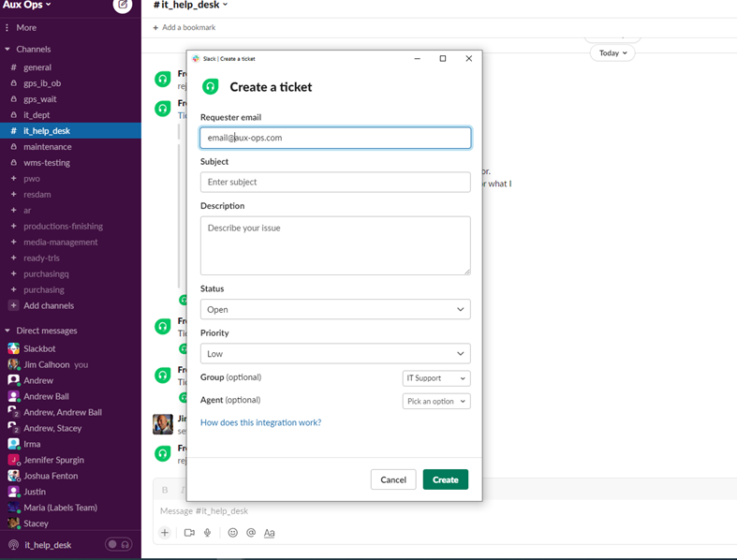Open Jim Calhoon direct message
This screenshot has height=560, width=737.
pos(46,365)
